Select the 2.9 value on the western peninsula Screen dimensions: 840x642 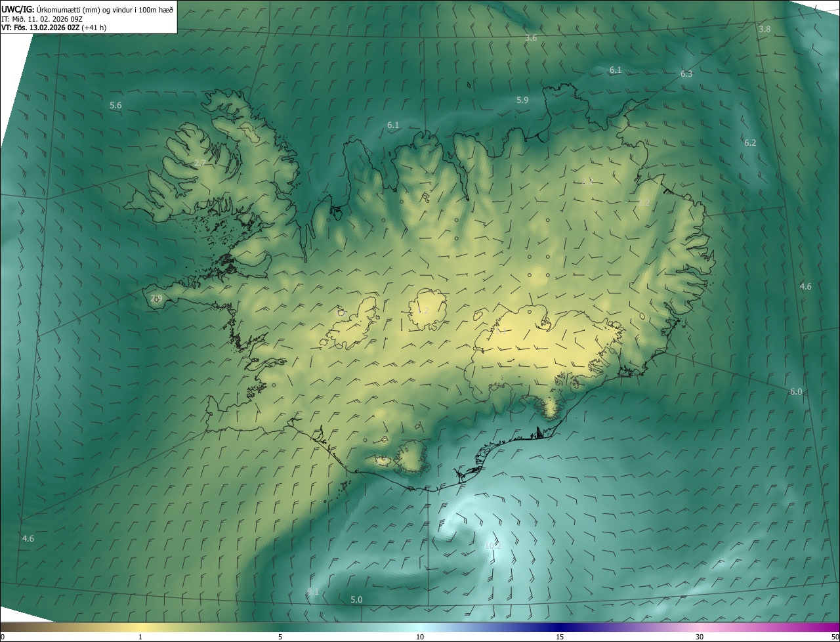coord(156,299)
